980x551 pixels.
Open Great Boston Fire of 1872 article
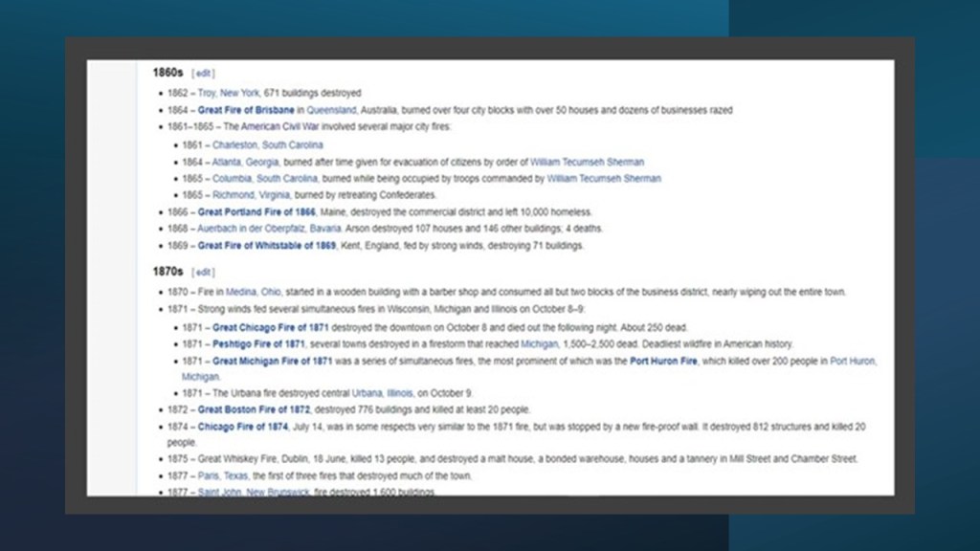255,409
